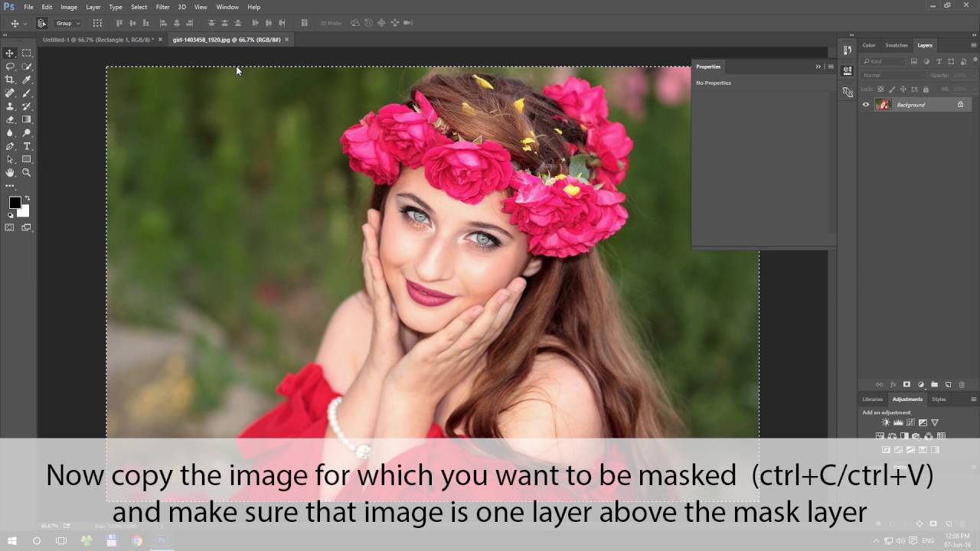Add a layer mask button

pyautogui.click(x=906, y=384)
